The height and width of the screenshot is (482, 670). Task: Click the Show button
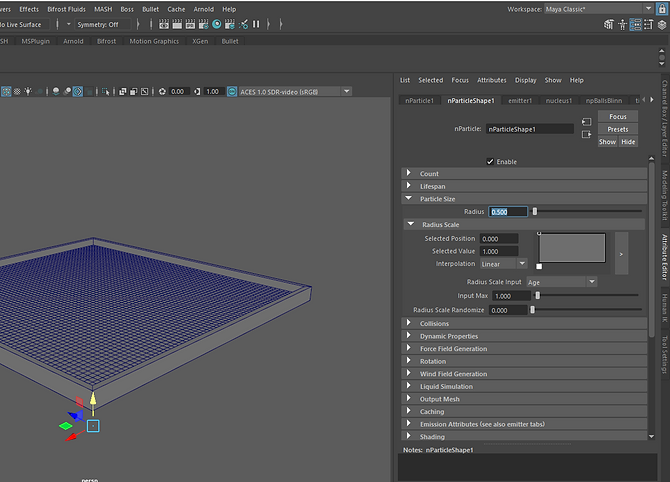pos(607,142)
